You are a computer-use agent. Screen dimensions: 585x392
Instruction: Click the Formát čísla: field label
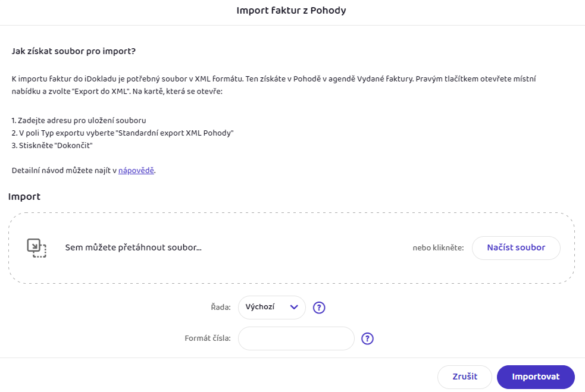208,338
